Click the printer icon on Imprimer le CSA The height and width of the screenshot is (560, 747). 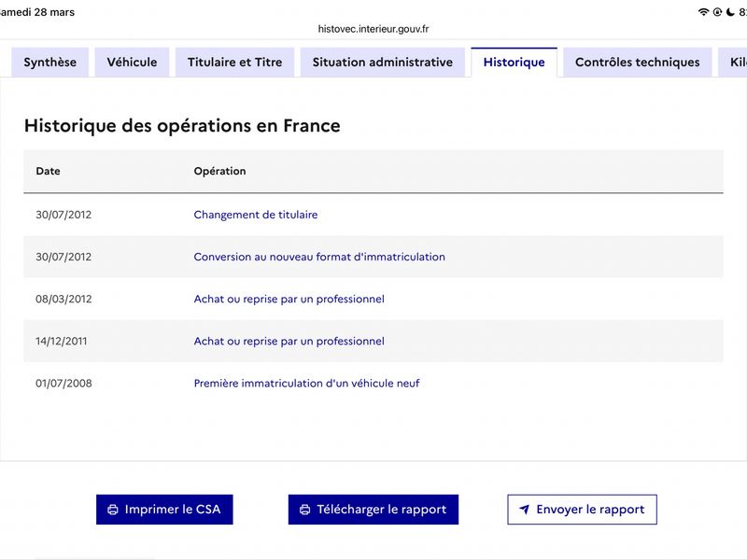point(113,510)
